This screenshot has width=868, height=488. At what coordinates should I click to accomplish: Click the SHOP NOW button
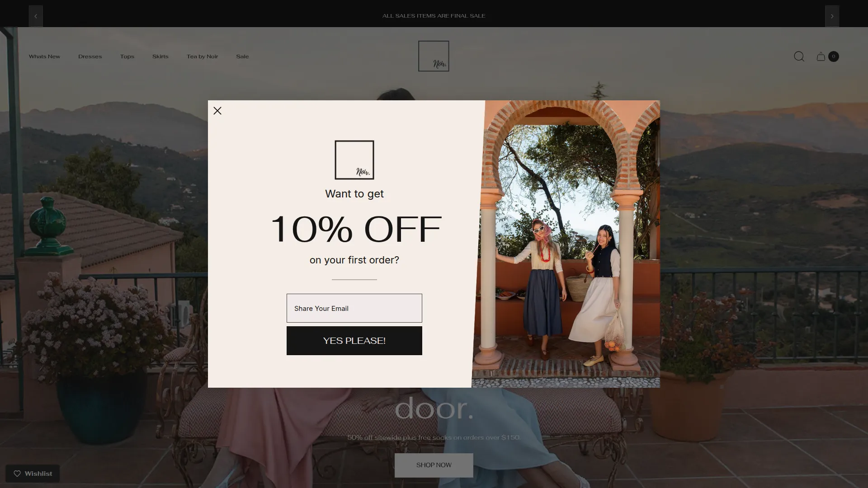click(x=434, y=465)
